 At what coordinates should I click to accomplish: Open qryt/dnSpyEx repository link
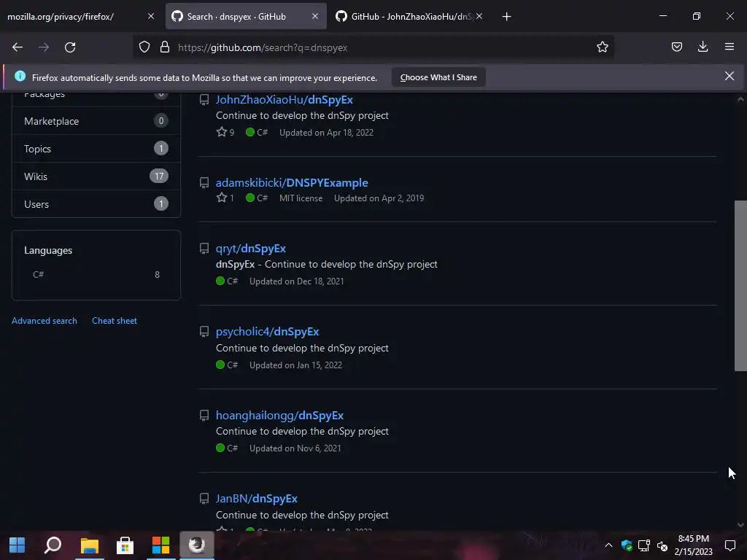coord(251,249)
